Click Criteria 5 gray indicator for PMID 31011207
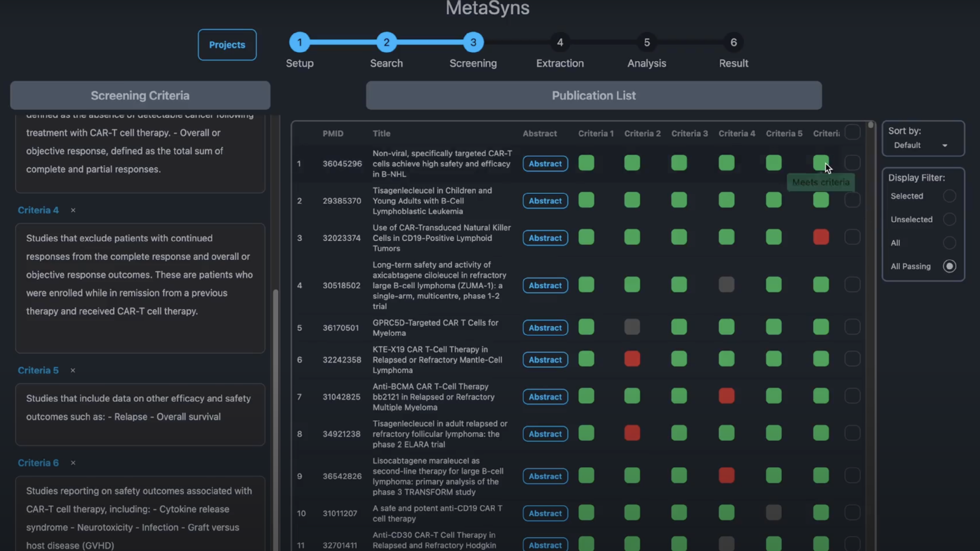Viewport: 980px width, 551px height. pyautogui.click(x=774, y=513)
